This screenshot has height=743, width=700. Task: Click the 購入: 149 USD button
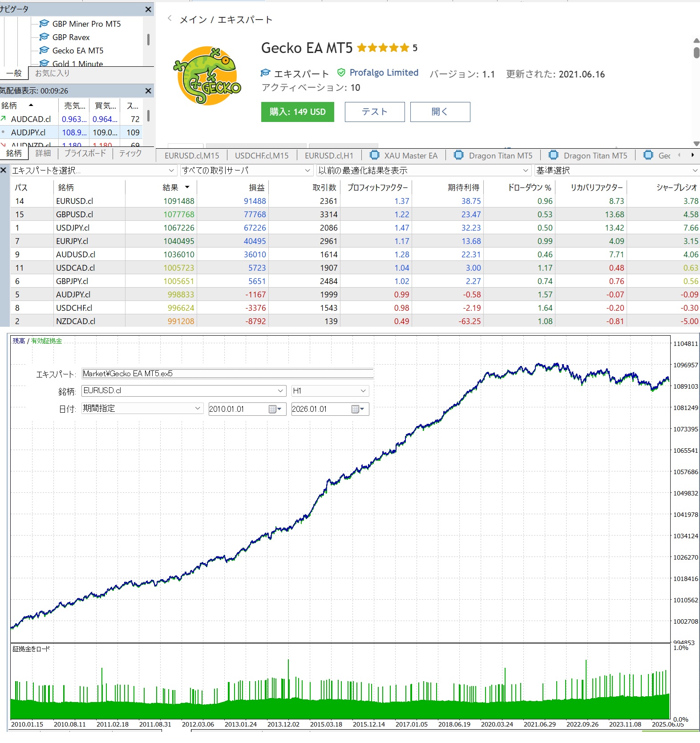click(x=297, y=112)
